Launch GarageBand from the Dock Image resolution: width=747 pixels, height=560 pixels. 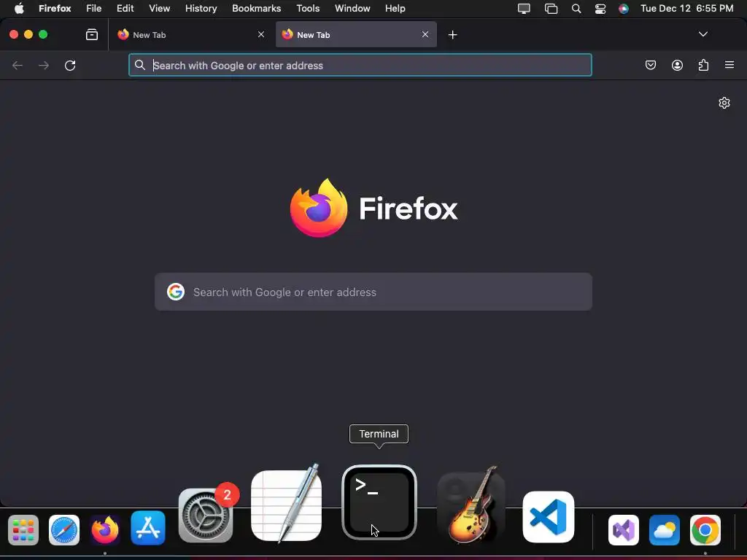(471, 506)
